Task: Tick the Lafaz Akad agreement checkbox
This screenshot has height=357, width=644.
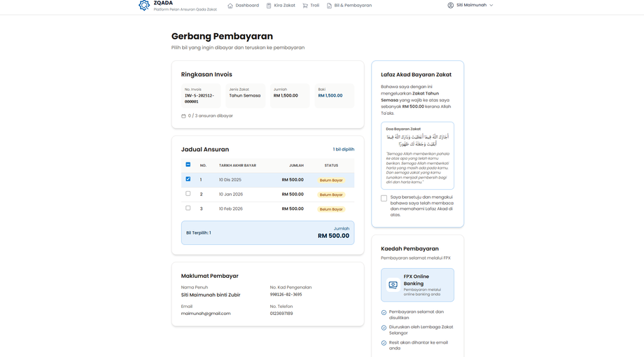Action: [x=384, y=198]
